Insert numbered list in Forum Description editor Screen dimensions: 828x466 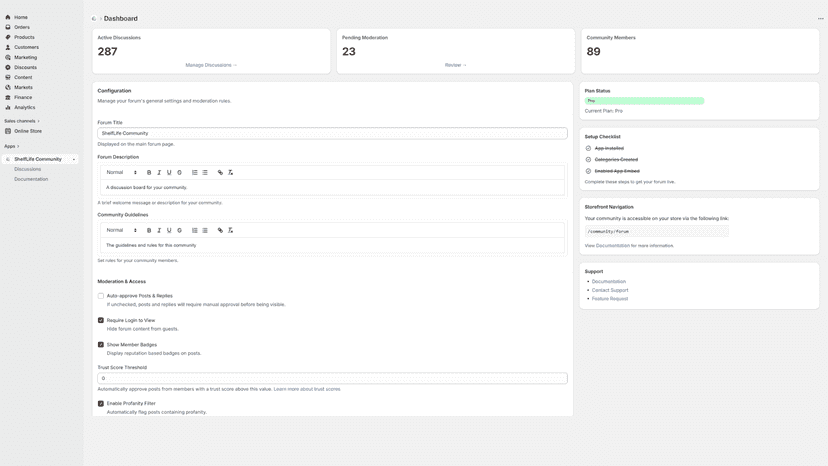(x=194, y=172)
